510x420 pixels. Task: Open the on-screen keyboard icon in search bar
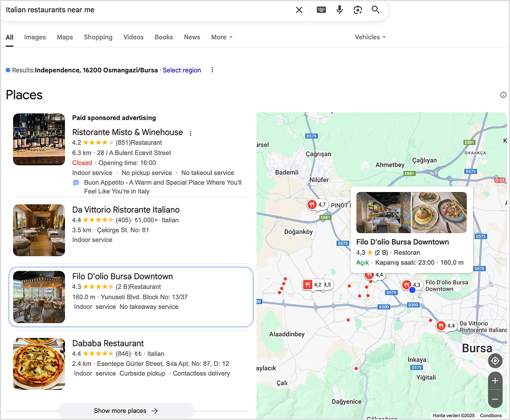tap(321, 10)
